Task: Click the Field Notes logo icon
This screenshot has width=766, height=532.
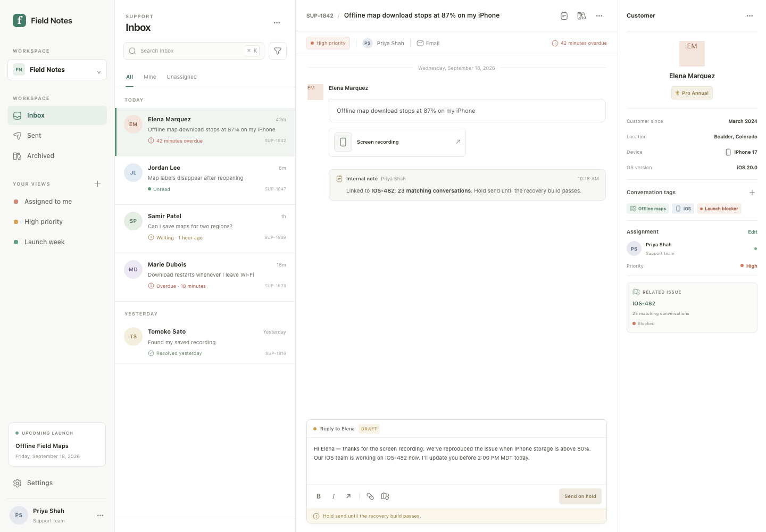Action: click(19, 20)
